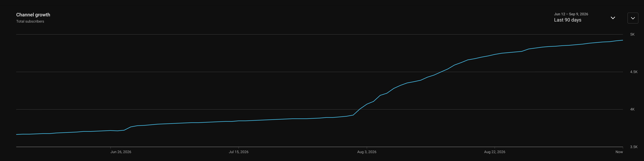Open the Last 90 days date range dropdown

click(584, 17)
